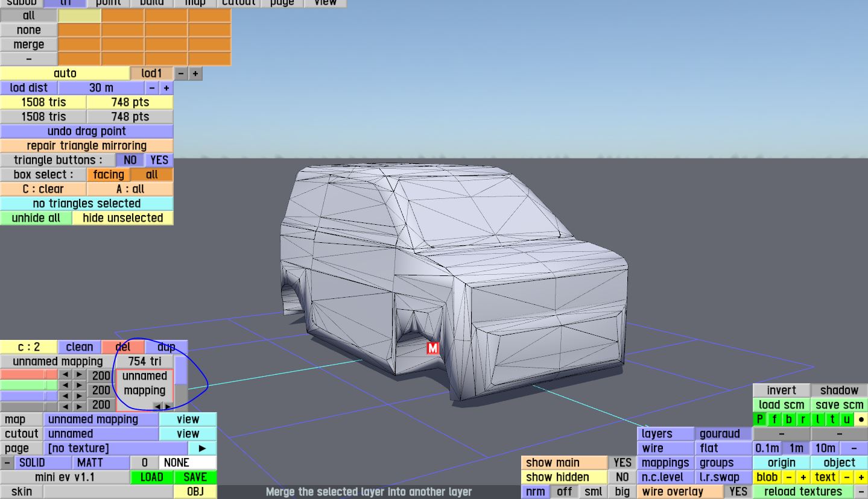868x499 pixels.
Task: Increase lod dist with its plus button
Action: point(166,88)
